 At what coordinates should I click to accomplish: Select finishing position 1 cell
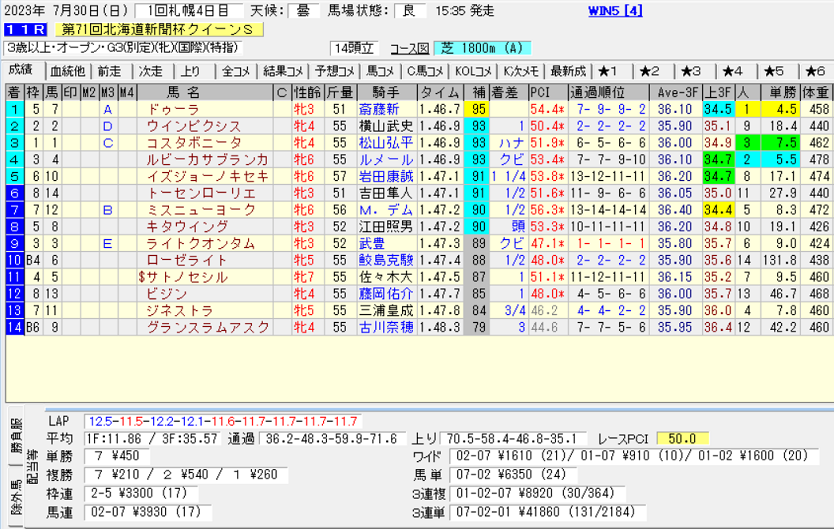pos(14,108)
